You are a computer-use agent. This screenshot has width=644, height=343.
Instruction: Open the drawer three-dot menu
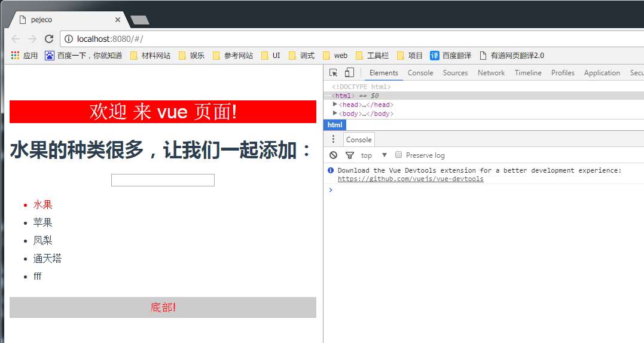click(x=333, y=139)
